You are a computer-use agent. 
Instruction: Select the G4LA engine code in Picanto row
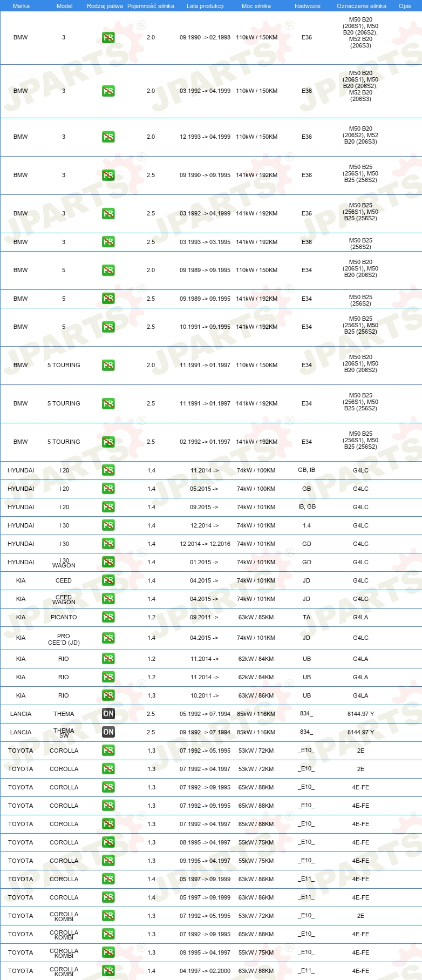click(x=360, y=617)
